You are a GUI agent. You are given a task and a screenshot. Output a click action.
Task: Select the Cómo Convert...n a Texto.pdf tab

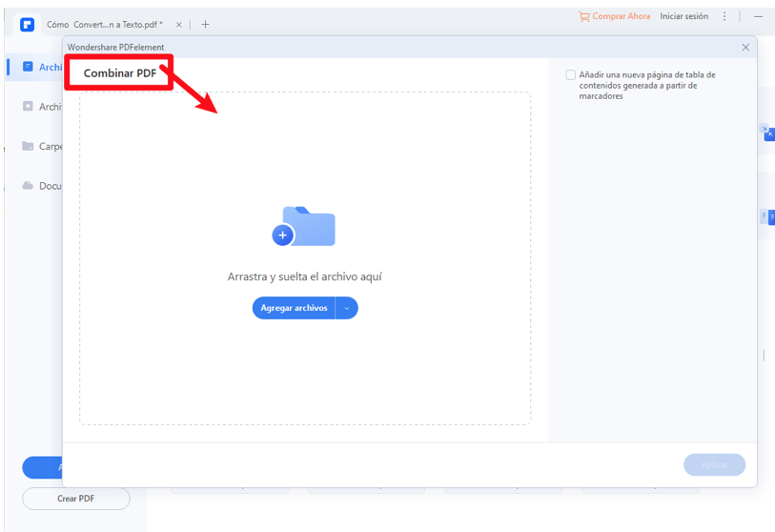pos(104,24)
